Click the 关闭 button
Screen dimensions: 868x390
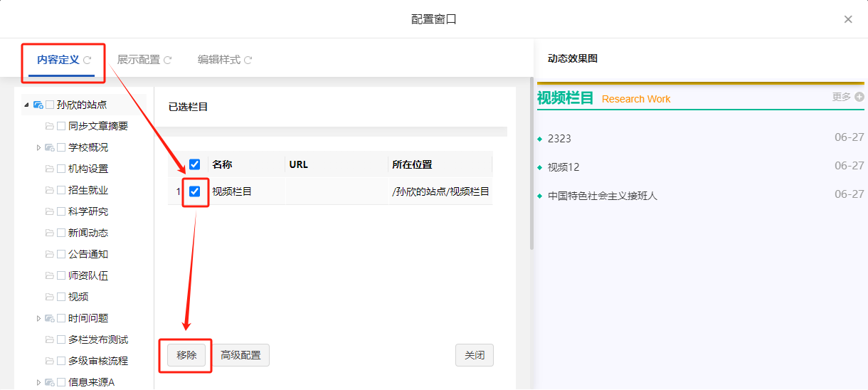(475, 355)
